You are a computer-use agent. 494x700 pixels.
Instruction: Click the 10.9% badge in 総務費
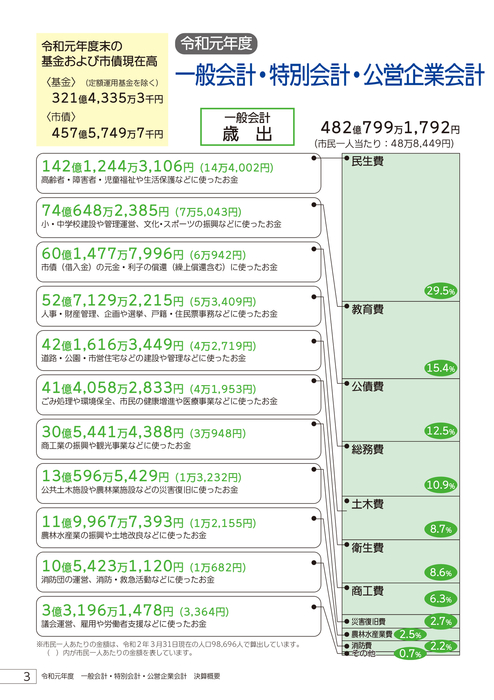click(440, 485)
